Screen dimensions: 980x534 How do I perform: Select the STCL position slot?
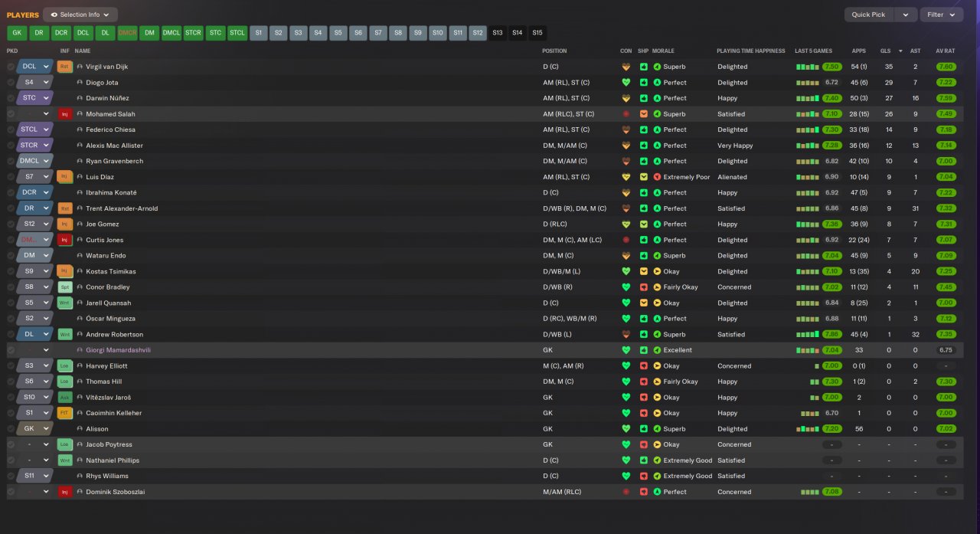pyautogui.click(x=237, y=33)
